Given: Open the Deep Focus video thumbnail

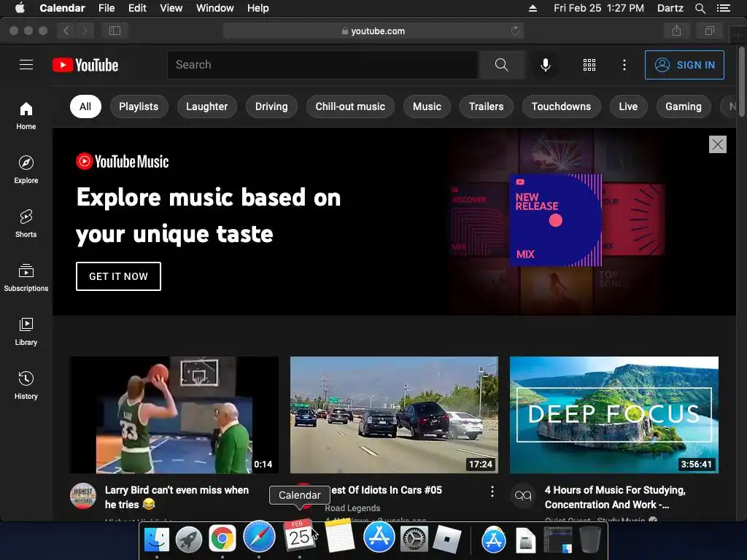Looking at the screenshot, I should point(614,415).
